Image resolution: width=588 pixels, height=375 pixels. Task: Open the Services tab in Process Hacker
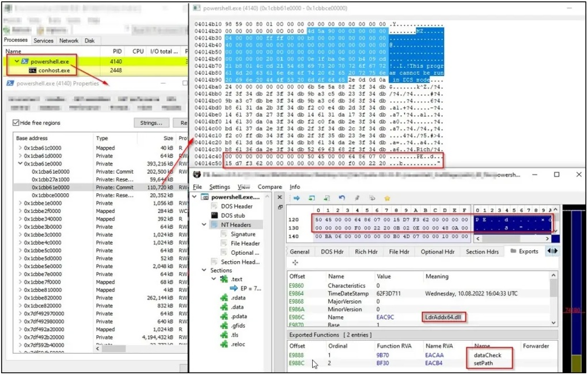coord(44,40)
